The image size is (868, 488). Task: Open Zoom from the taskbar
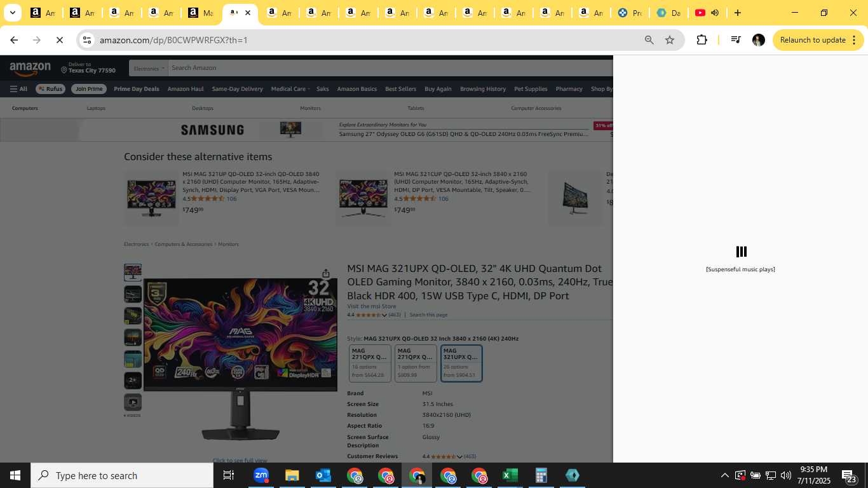point(261,475)
